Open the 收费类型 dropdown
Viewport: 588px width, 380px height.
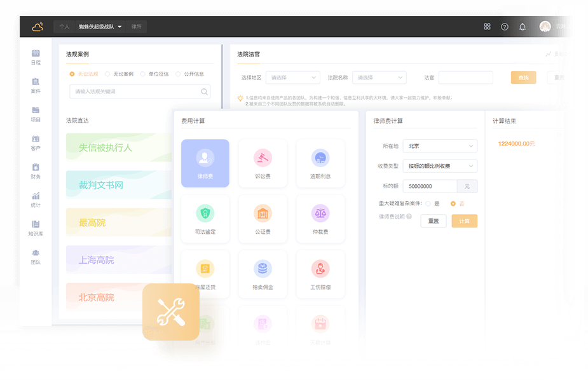click(440, 166)
